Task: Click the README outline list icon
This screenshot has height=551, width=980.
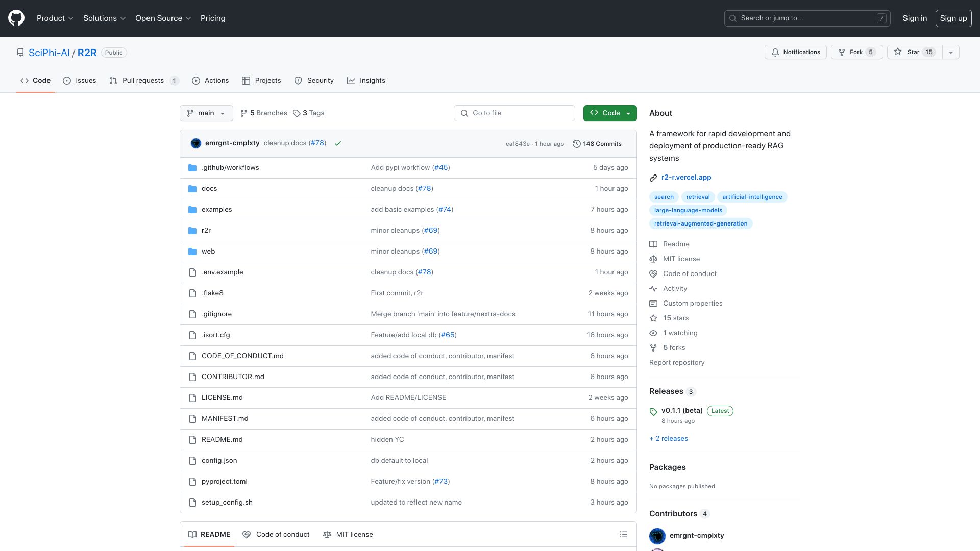Action: 623,534
